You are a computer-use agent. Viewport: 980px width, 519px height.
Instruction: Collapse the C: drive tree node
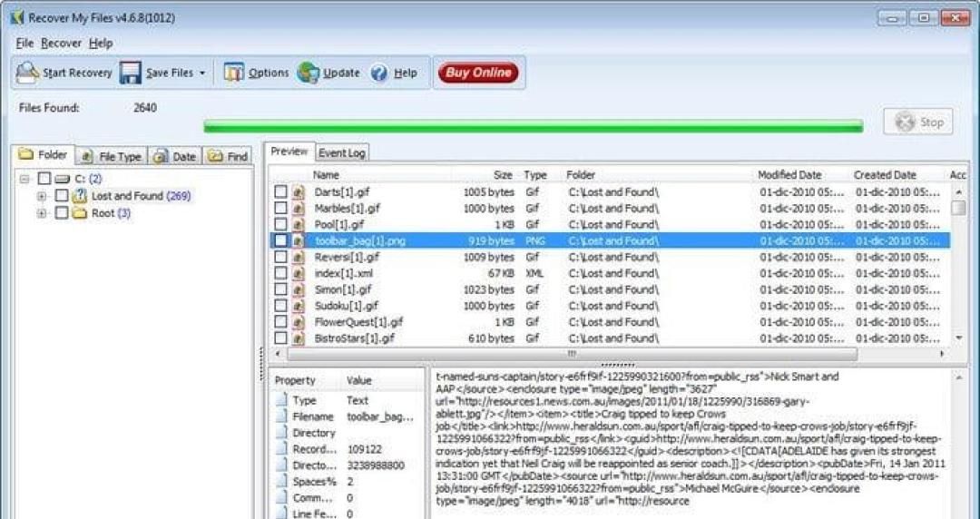pyautogui.click(x=24, y=179)
